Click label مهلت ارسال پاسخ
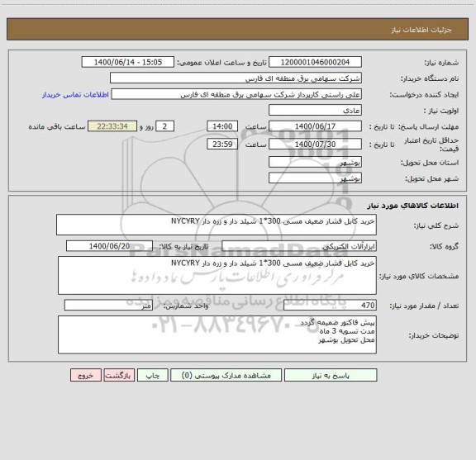Viewport: 476px width, 460px height. 428,126
